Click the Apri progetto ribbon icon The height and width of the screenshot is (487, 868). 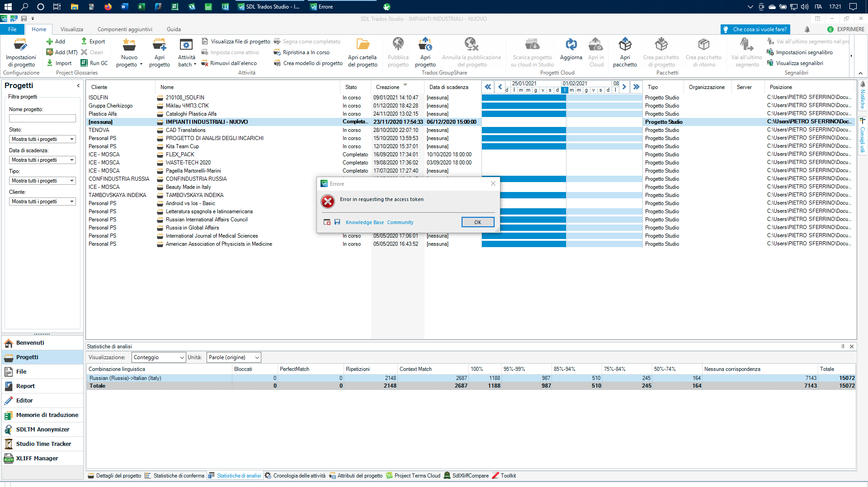tap(160, 52)
